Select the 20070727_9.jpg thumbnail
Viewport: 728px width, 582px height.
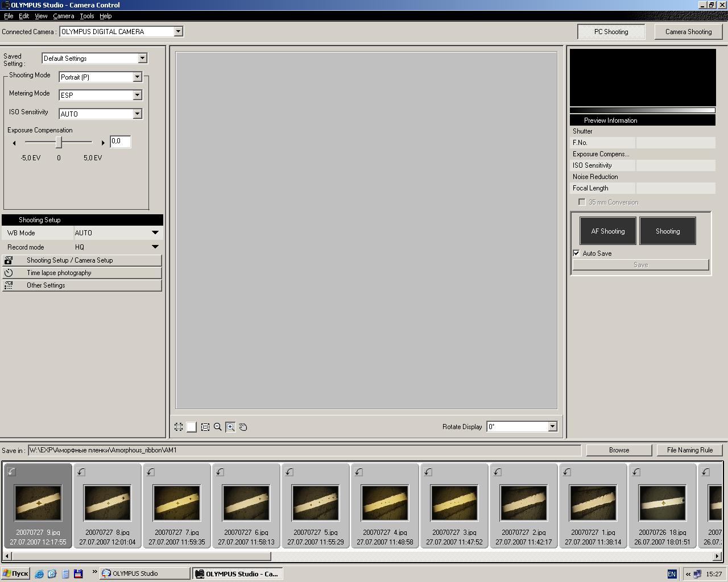38,506
